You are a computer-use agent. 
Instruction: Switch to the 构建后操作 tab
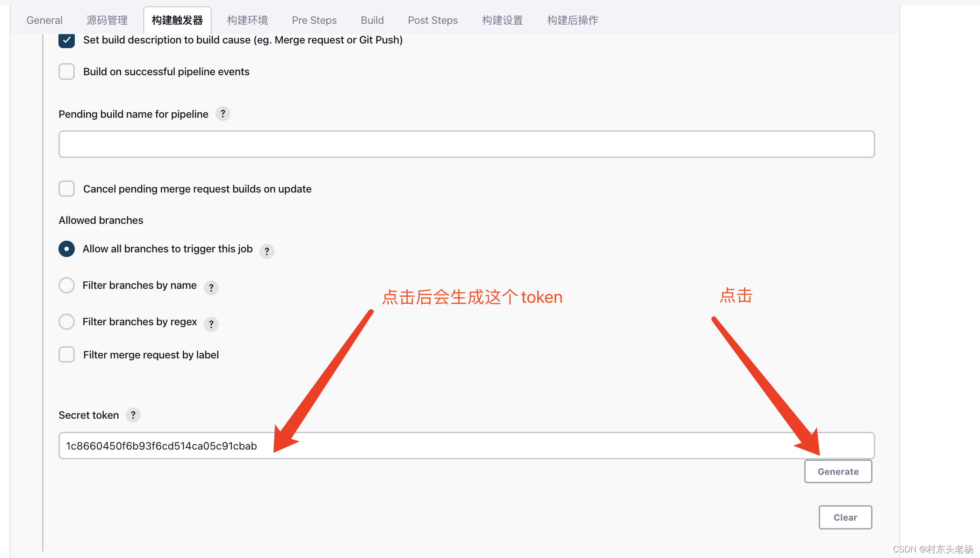click(571, 20)
